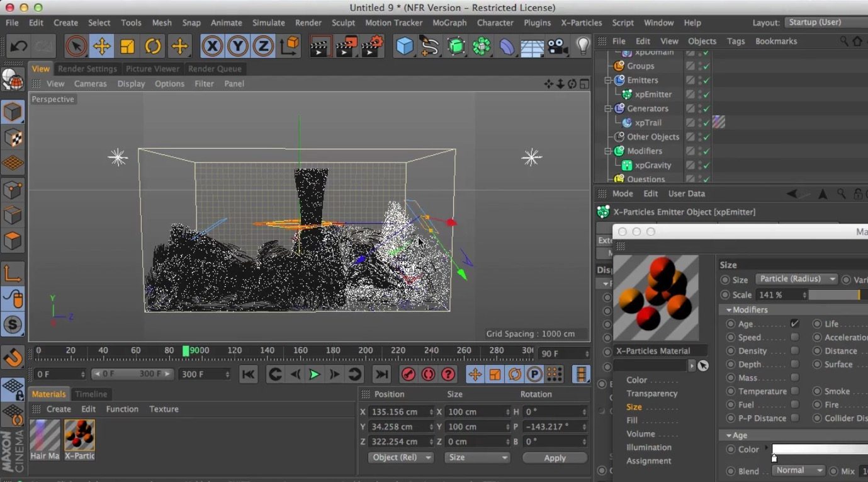Click the Apply button
This screenshot has width=868, height=482.
pos(555,458)
